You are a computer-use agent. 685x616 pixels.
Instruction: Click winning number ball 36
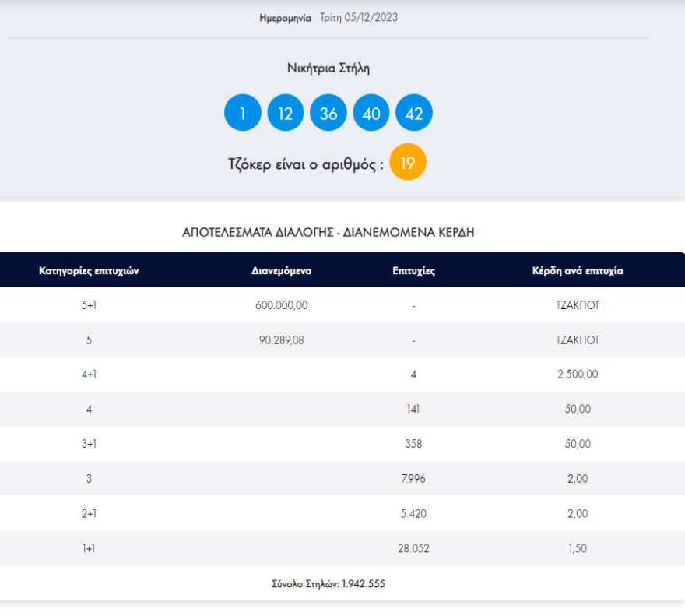pyautogui.click(x=328, y=114)
